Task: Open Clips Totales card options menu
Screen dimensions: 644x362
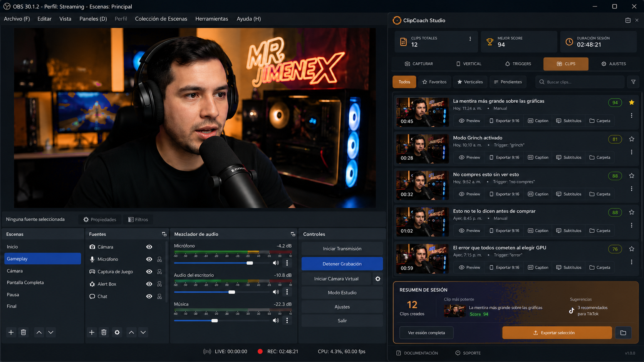Action: [470, 39]
